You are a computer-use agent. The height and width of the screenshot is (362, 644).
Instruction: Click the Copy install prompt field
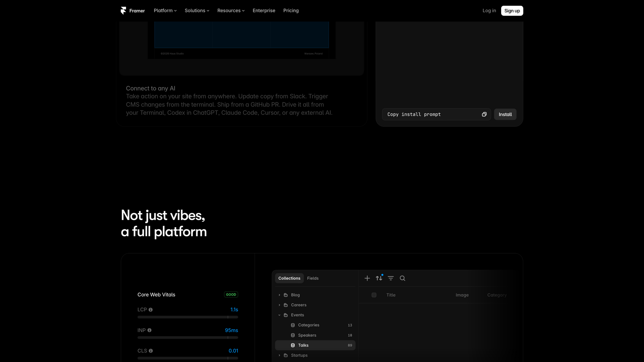436,114
